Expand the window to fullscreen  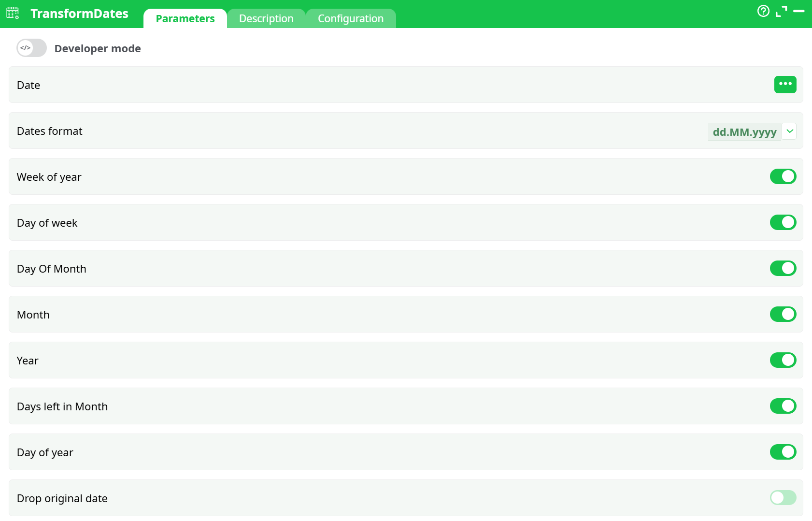(x=781, y=11)
